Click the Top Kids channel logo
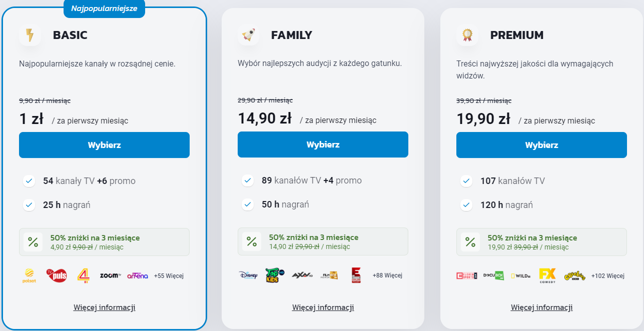The width and height of the screenshot is (644, 331). tap(275, 275)
